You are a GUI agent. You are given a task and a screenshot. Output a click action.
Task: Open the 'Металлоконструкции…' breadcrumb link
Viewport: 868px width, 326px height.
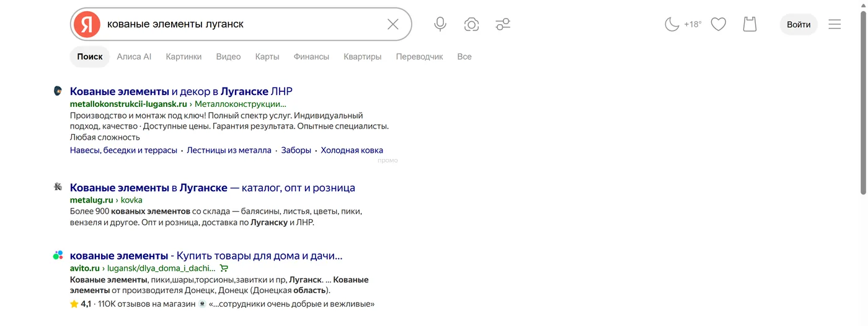click(x=241, y=104)
